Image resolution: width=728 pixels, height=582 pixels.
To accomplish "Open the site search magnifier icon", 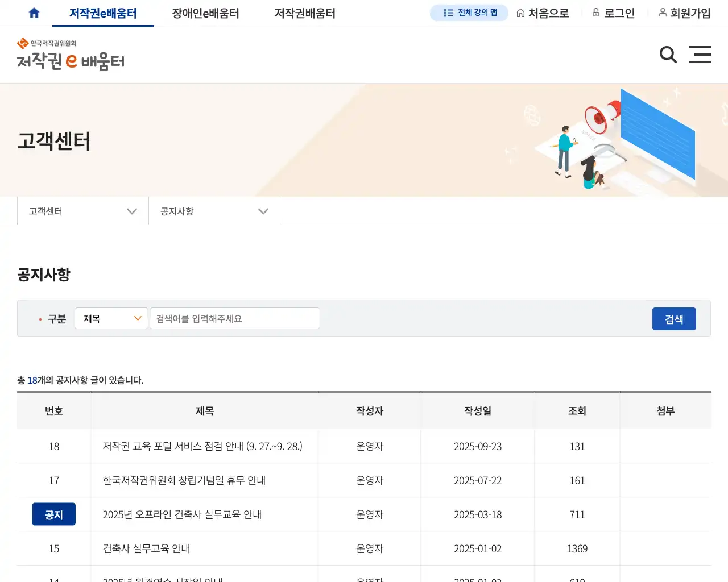I will [668, 55].
